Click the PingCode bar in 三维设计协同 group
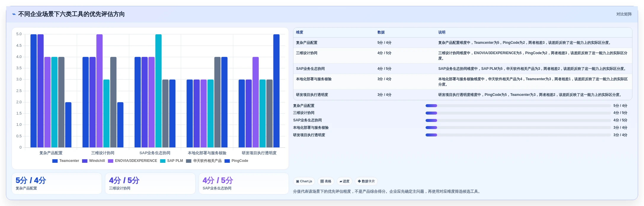 click(x=120, y=125)
